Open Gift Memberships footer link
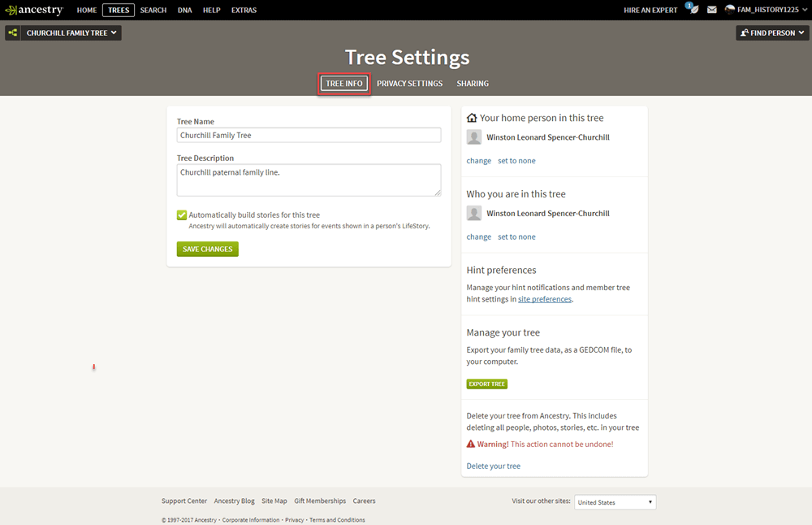Image resolution: width=812 pixels, height=525 pixels. click(320, 501)
